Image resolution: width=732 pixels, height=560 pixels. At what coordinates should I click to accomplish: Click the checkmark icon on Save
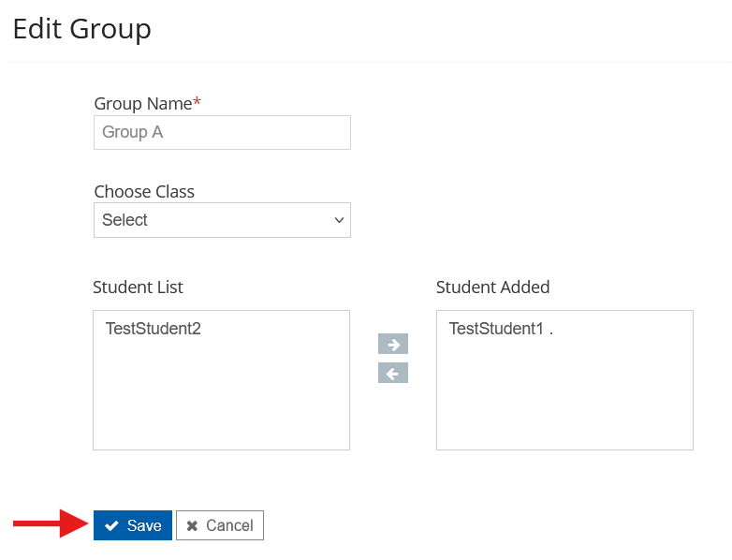(x=112, y=525)
